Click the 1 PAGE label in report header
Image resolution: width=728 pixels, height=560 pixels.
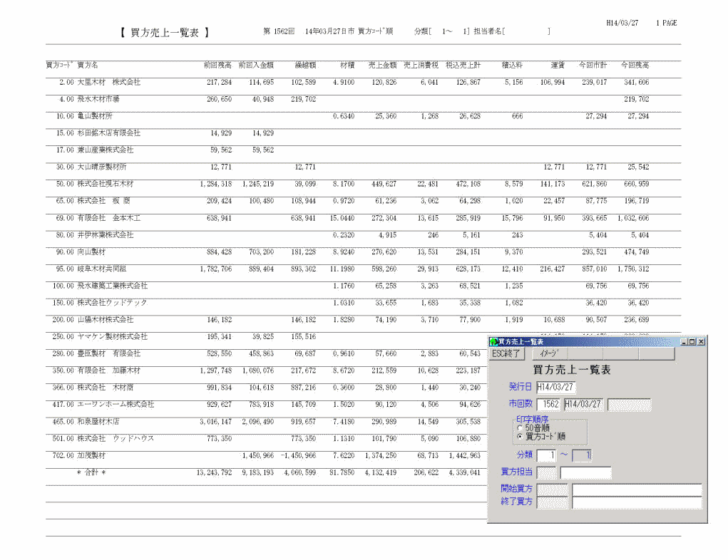point(666,24)
